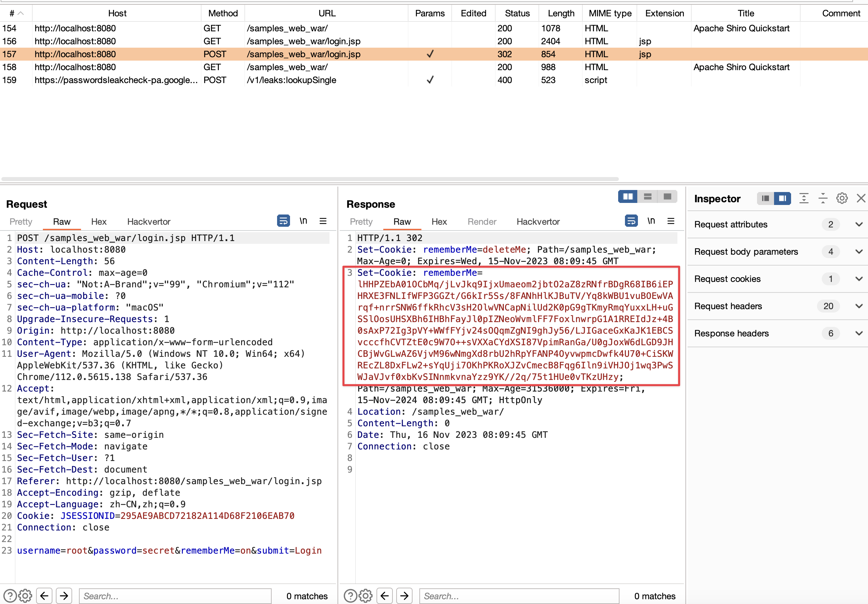This screenshot has height=604, width=868.
Task: Open help icon below Request editor
Action: [x=10, y=596]
